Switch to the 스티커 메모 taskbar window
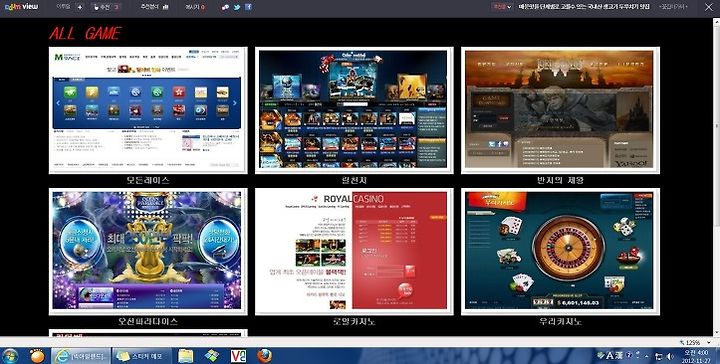 click(x=141, y=356)
